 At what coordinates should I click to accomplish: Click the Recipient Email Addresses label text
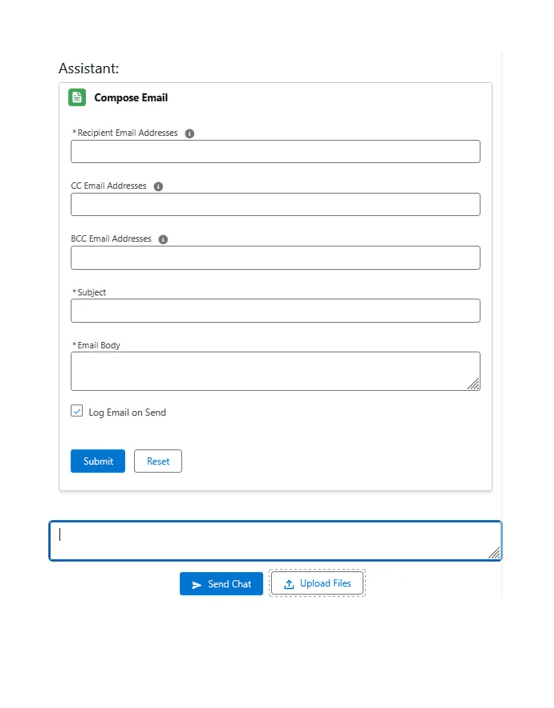[127, 133]
